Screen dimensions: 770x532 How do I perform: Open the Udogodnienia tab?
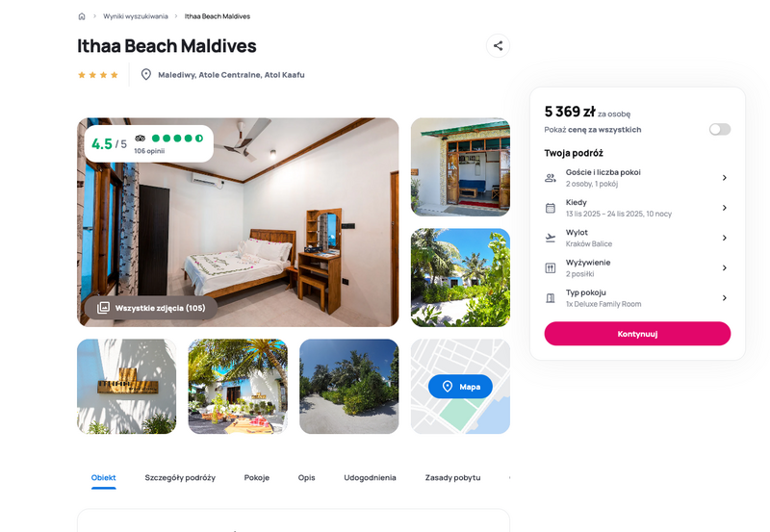click(x=370, y=477)
